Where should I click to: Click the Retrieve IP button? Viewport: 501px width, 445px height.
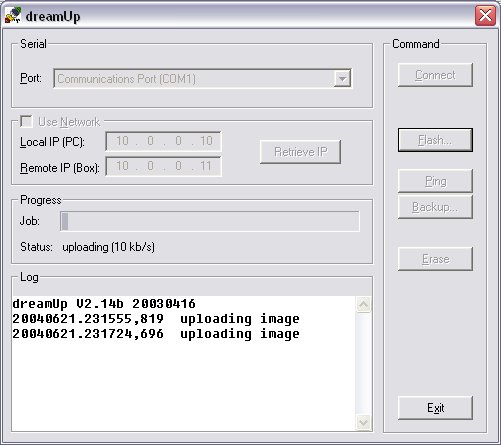(300, 152)
